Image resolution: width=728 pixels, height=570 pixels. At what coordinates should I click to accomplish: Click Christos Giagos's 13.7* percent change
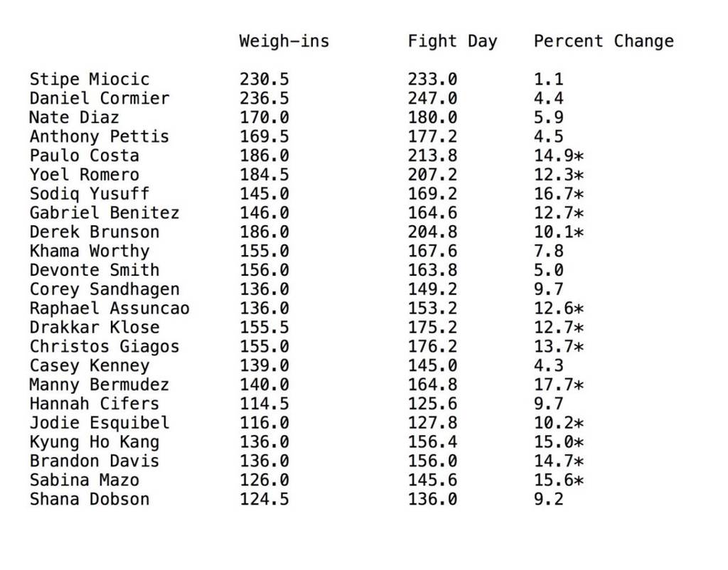coord(559,347)
